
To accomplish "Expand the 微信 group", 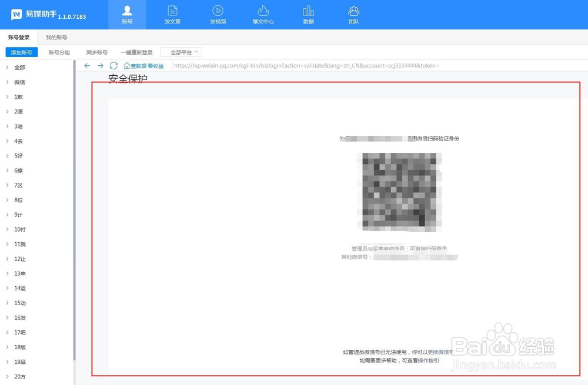I will 7,82.
